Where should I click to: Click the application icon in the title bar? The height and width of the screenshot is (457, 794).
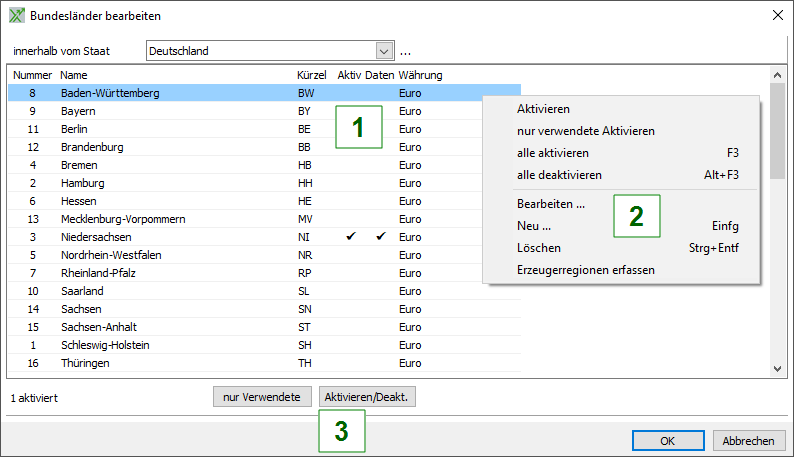[x=17, y=16]
